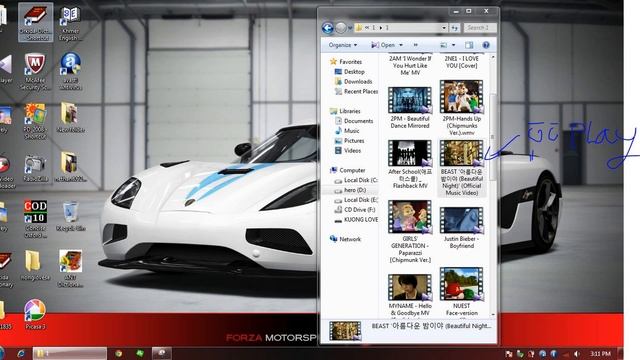This screenshot has width=640, height=360.
Task: Select the After School Flashback MV thumbnail
Action: tap(410, 153)
